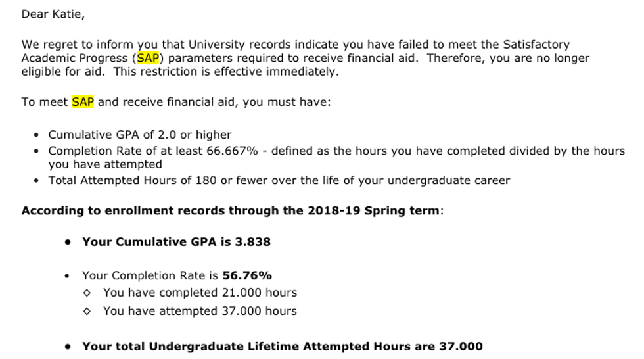Click the "Cumulative GPA of 2.0 or higher" bullet

140,135
